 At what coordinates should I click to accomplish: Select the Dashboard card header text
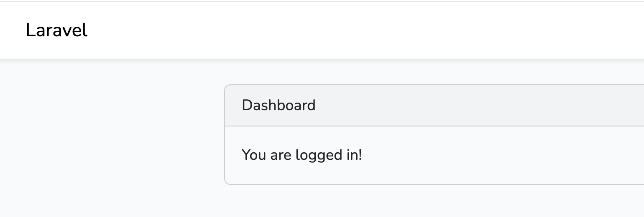279,105
